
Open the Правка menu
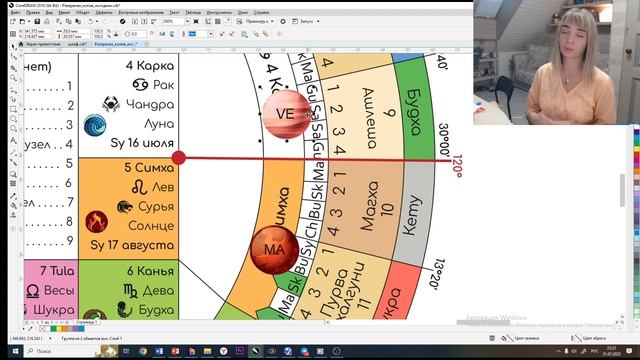point(33,13)
